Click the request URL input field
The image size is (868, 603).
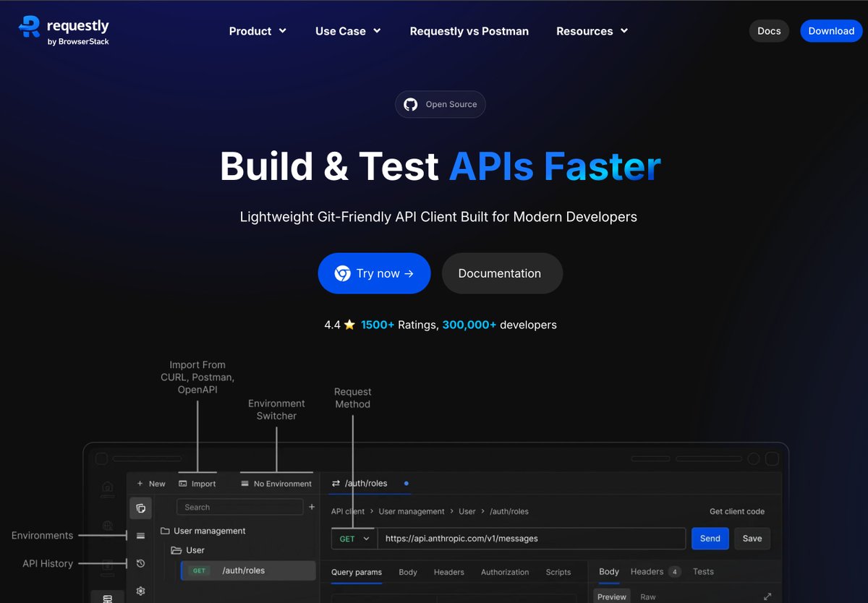tap(532, 539)
